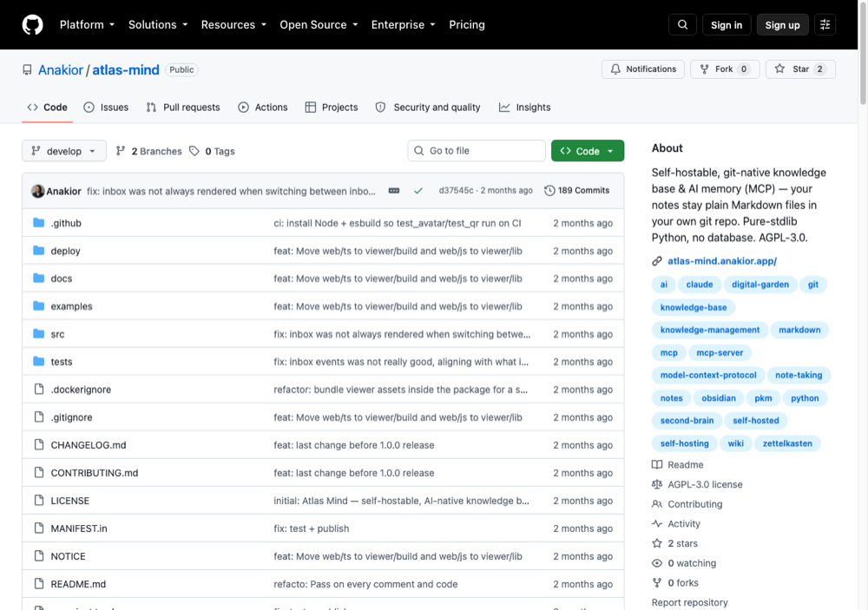
Task: Open the Anakior owner profile link
Action: click(x=61, y=69)
